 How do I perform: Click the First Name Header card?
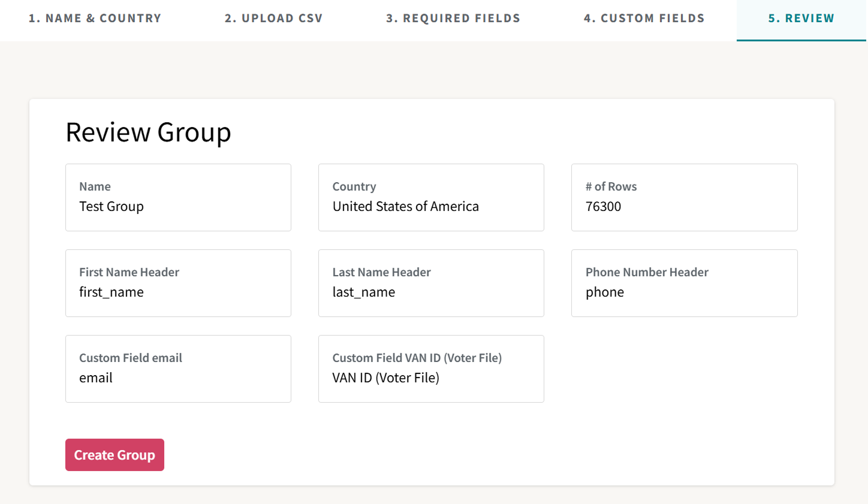point(178,283)
